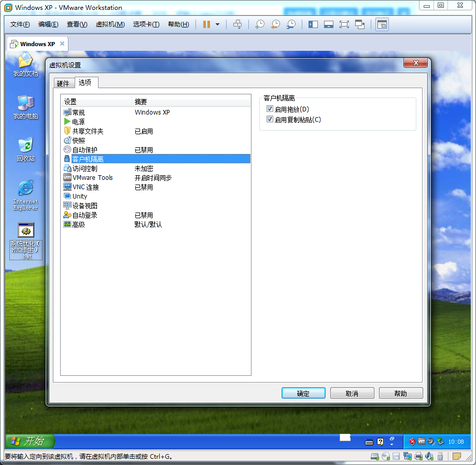This screenshot has width=476, height=465.
Task: Select the Unity settings row
Action: click(x=156, y=196)
